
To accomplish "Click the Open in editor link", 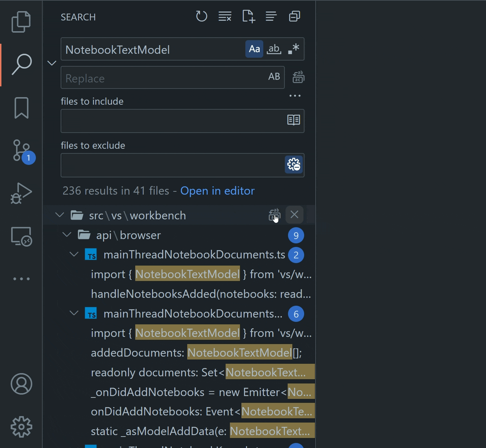I will [x=217, y=191].
